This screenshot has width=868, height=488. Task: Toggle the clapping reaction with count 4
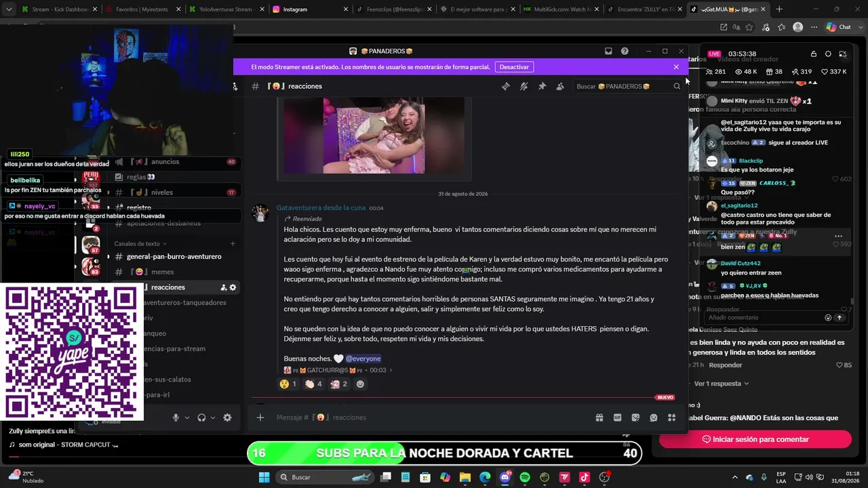click(313, 384)
